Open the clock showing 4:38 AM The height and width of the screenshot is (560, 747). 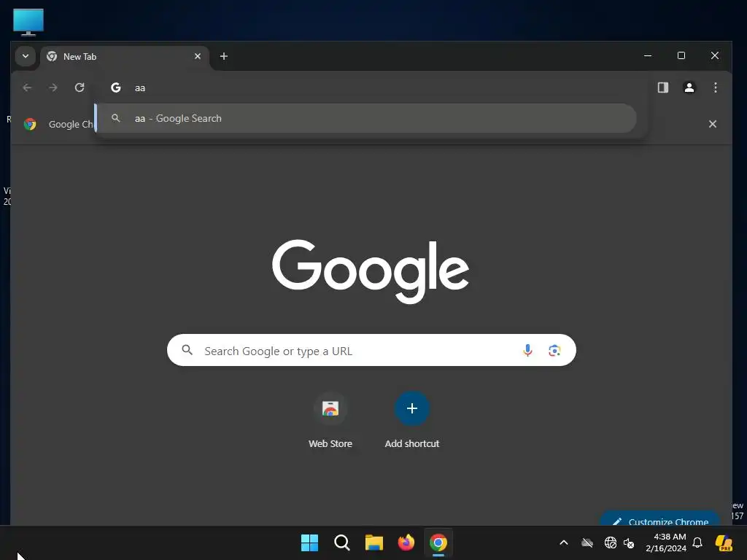(665, 542)
